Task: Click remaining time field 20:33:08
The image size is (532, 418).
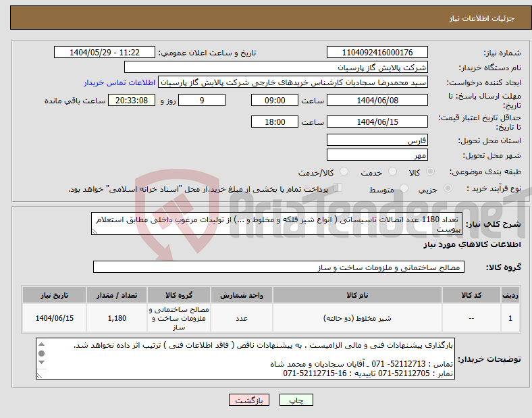Action: click(132, 101)
